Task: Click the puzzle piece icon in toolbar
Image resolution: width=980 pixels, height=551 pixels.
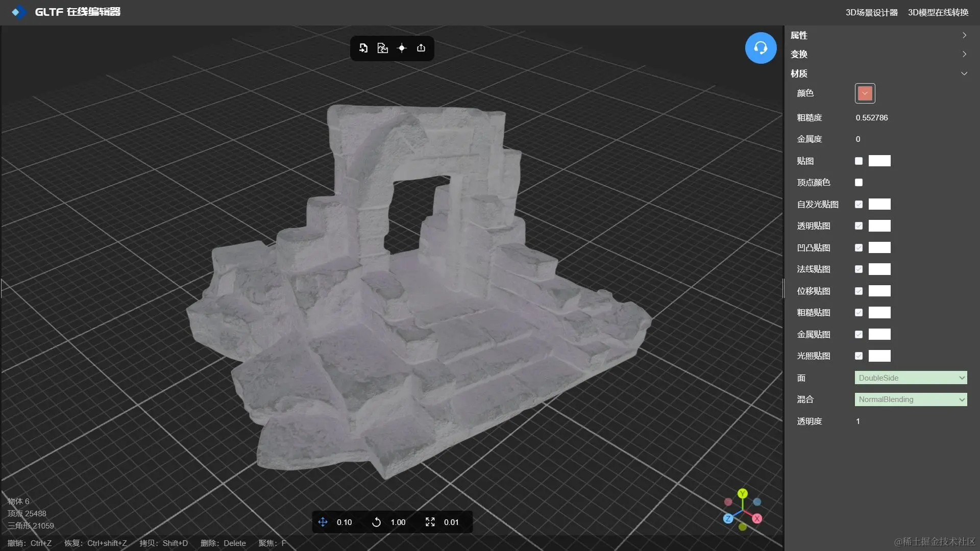Action: click(382, 48)
